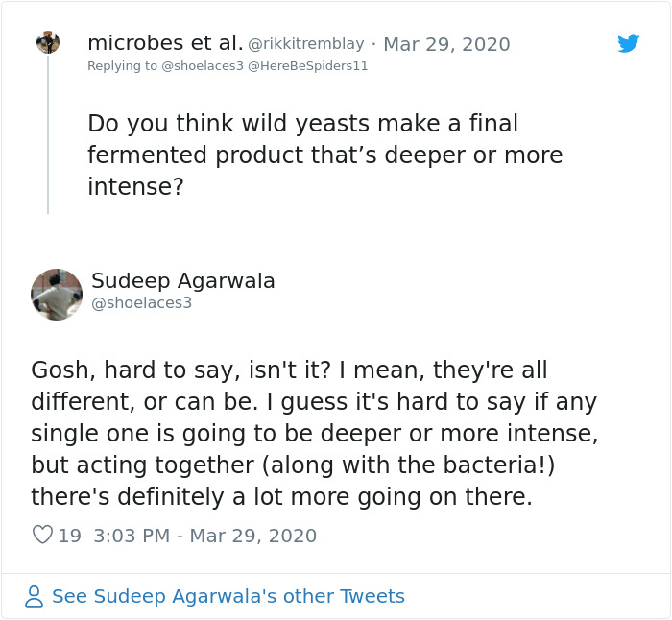The height and width of the screenshot is (620, 672).
Task: Click the microbes et al. display name
Action: pos(164,43)
